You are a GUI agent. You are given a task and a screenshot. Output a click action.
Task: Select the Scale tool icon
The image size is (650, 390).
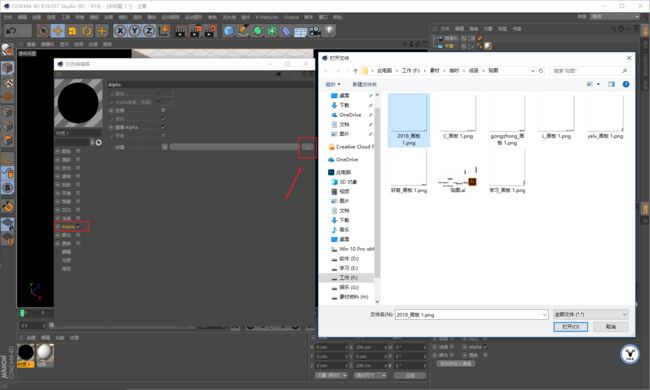tap(72, 31)
